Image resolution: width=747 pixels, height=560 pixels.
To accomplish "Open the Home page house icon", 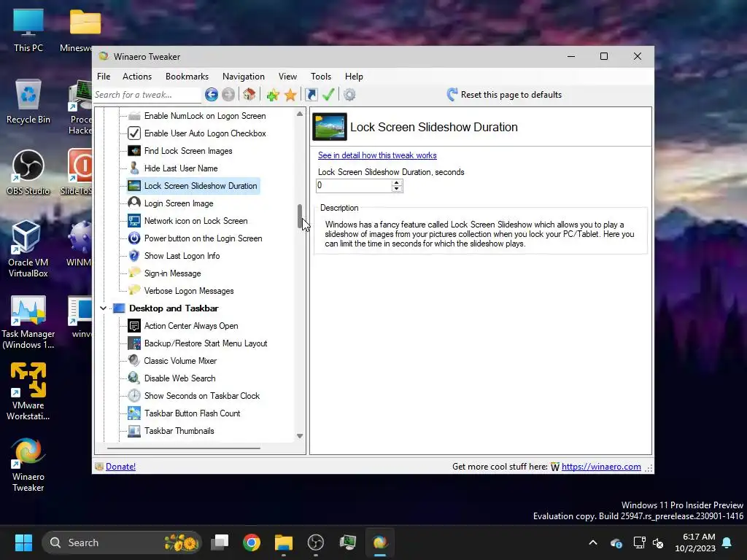I will pos(249,94).
